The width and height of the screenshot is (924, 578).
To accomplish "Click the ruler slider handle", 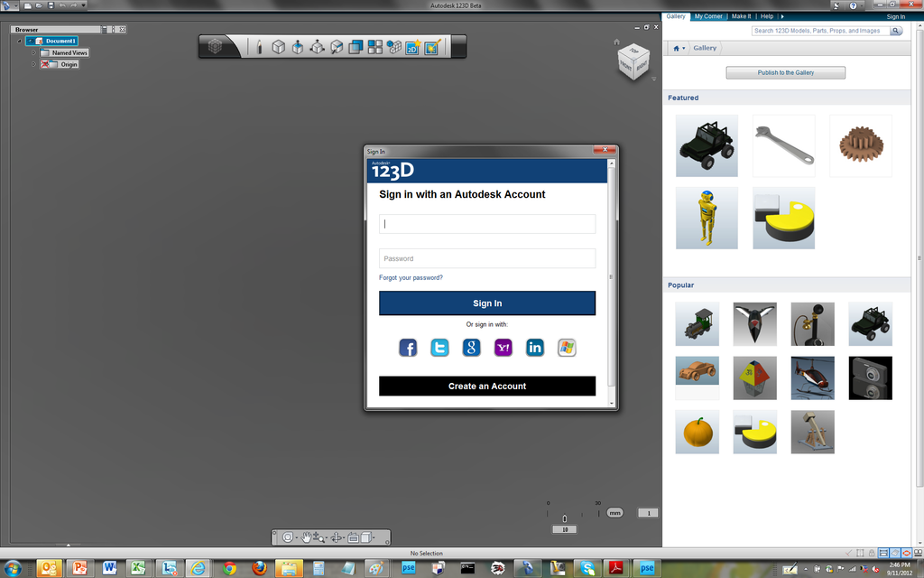I will (565, 518).
